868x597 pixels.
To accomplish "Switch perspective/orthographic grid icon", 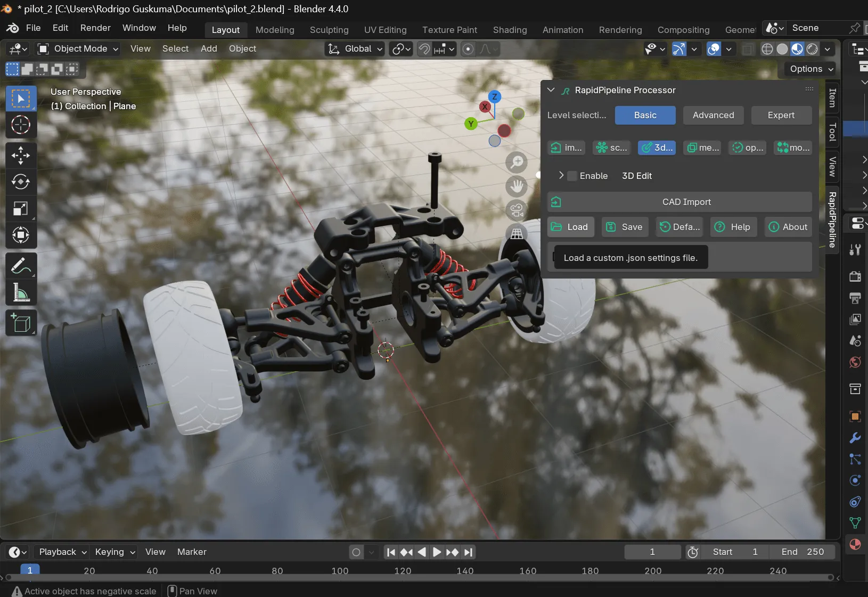I will pos(517,233).
